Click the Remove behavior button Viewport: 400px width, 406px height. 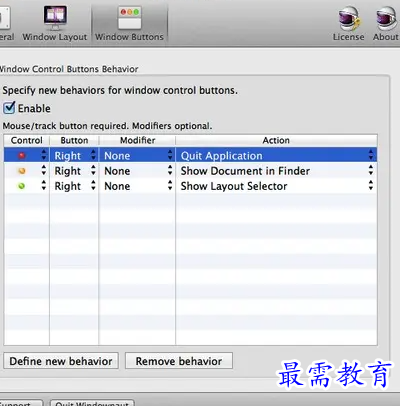[179, 361]
